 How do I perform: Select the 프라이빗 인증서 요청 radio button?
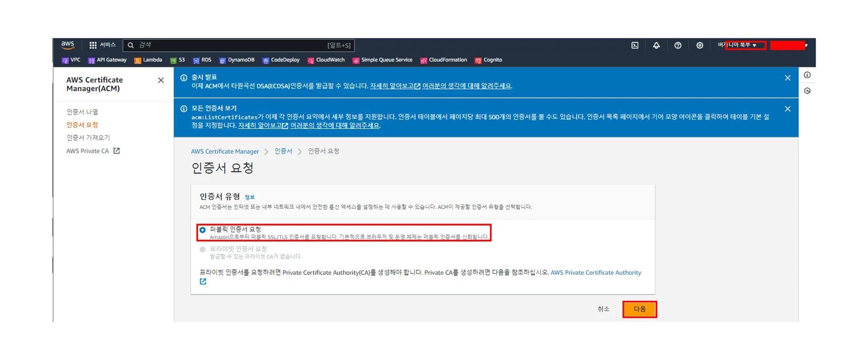pos(203,249)
